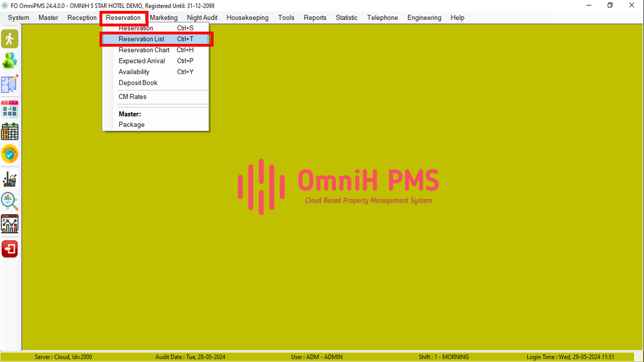The width and height of the screenshot is (644, 362).
Task: Open the Reports menu
Action: pyautogui.click(x=315, y=17)
